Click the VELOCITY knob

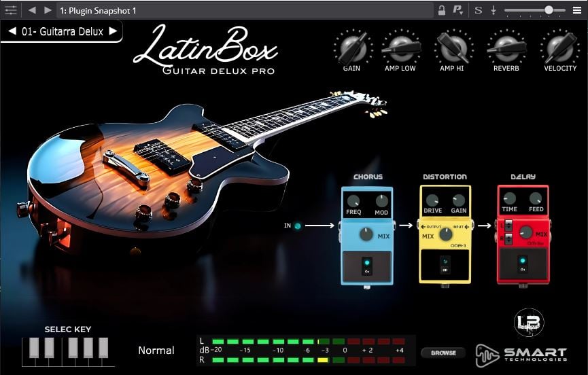(561, 48)
